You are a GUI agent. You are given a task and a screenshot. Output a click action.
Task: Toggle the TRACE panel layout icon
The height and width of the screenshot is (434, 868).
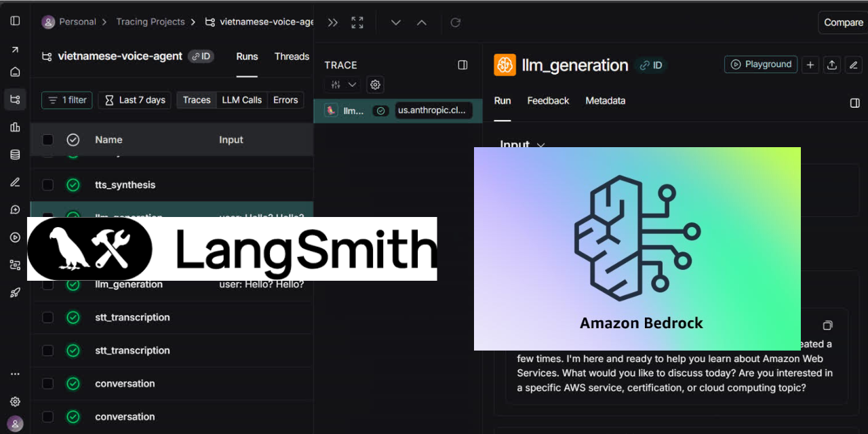pos(462,65)
